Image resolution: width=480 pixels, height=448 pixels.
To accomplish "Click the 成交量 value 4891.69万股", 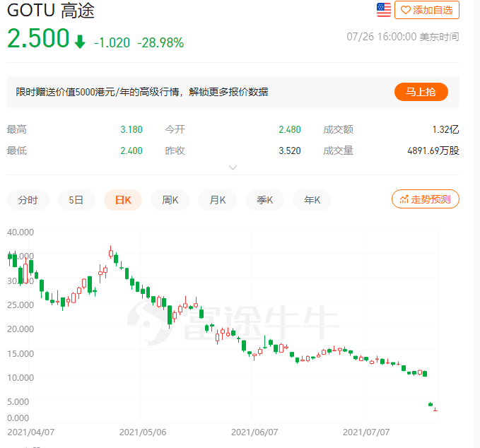I will pos(433,151).
